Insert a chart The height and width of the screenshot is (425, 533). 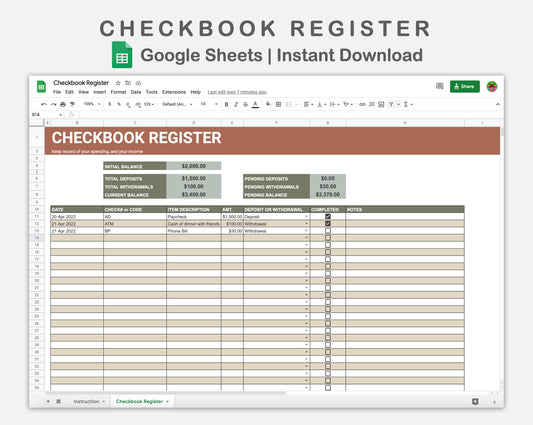[381, 104]
